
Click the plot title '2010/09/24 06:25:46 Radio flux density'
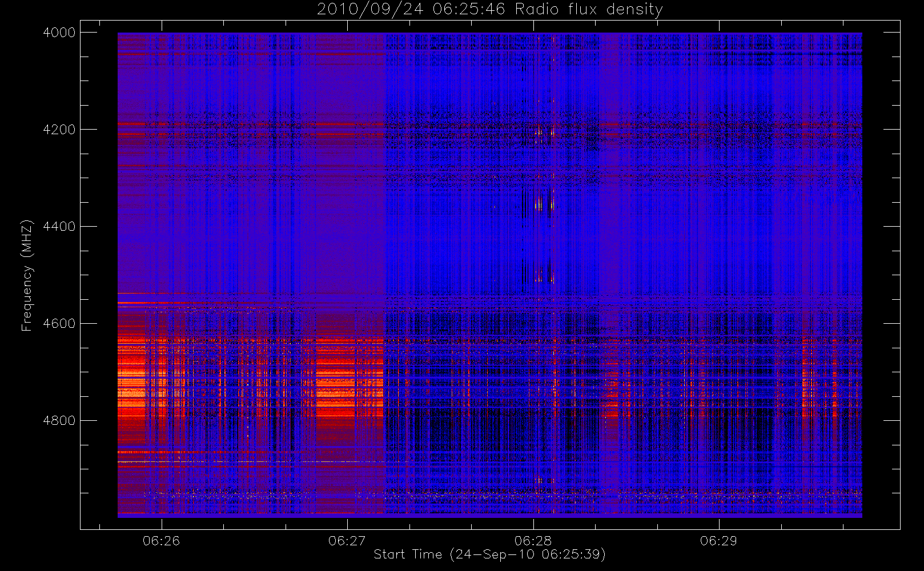[x=490, y=10]
